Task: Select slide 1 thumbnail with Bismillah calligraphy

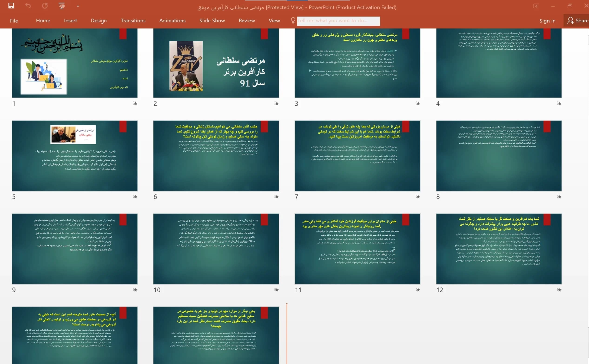Action: [x=75, y=63]
